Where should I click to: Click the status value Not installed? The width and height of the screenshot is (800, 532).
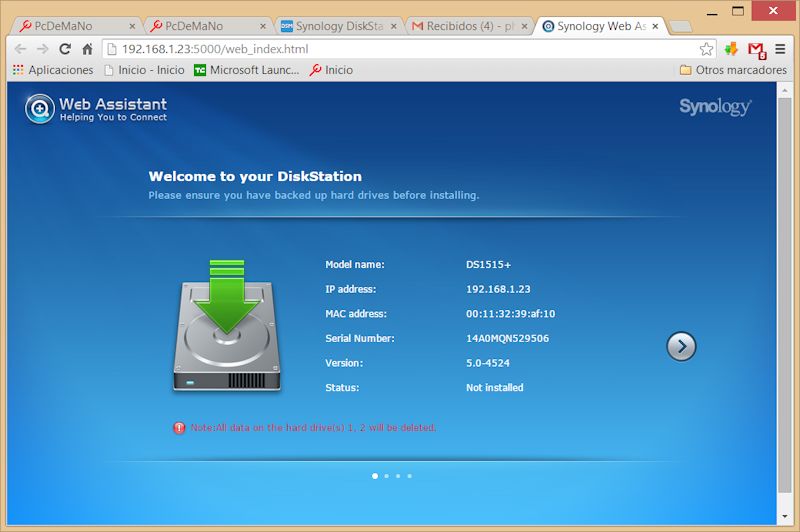[494, 388]
